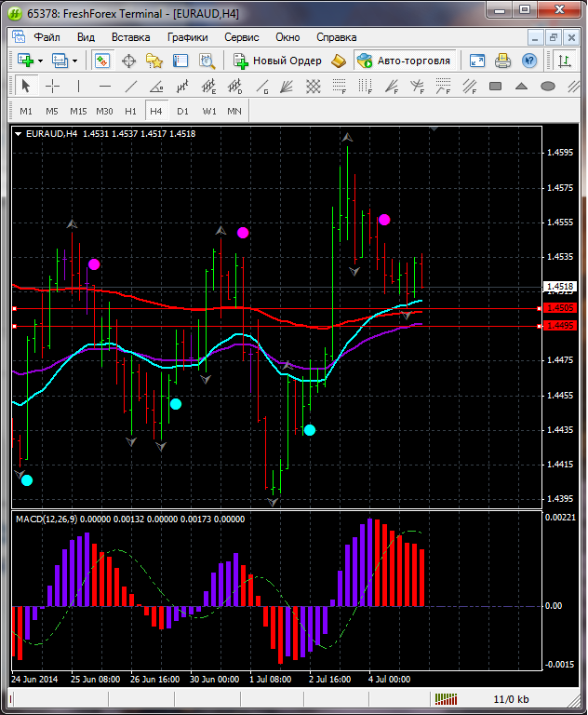Toggle Авто-торговля auto trading
588x715 pixels.
pos(404,61)
